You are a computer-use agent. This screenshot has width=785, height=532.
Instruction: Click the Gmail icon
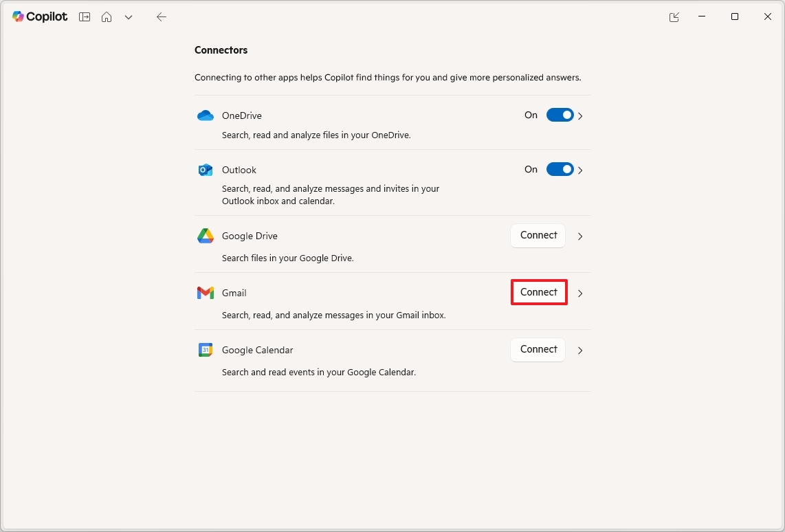(x=205, y=293)
